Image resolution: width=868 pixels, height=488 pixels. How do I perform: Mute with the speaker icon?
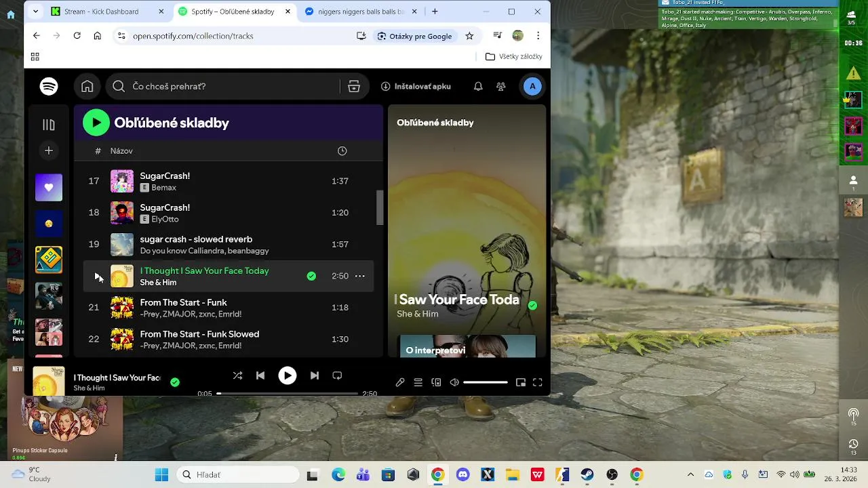454,382
